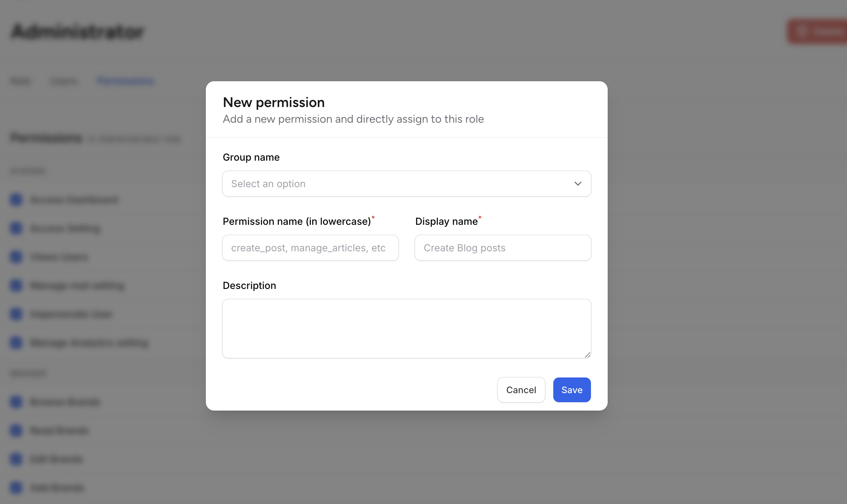Screen dimensions: 847x504
Task: Click the Group name dropdown chevron arrow
Action: [x=578, y=184]
